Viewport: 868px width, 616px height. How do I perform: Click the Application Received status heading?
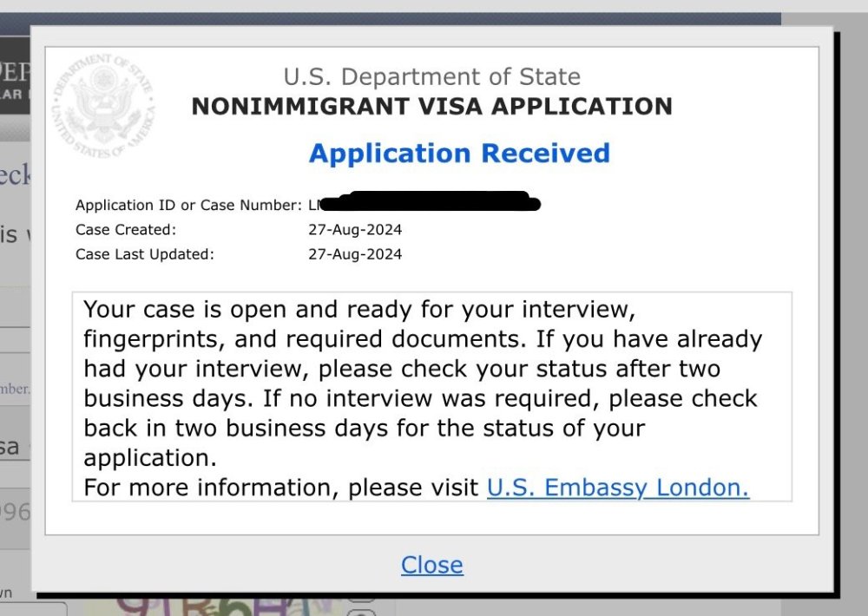pos(459,154)
